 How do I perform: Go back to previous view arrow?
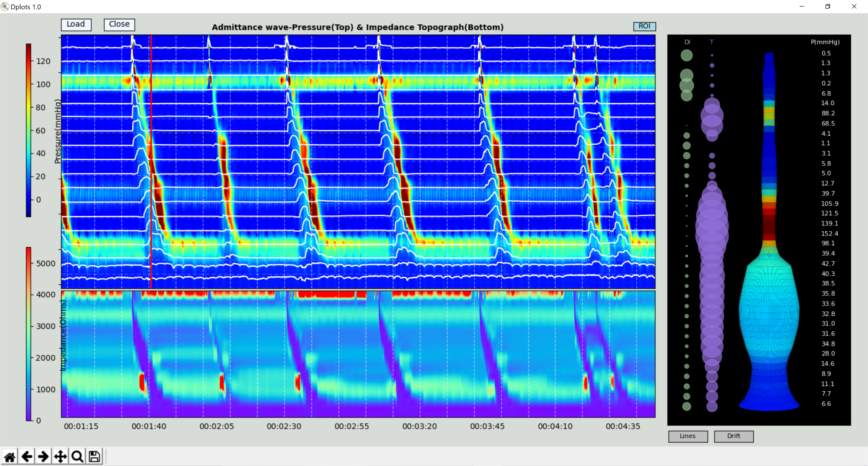[27, 457]
